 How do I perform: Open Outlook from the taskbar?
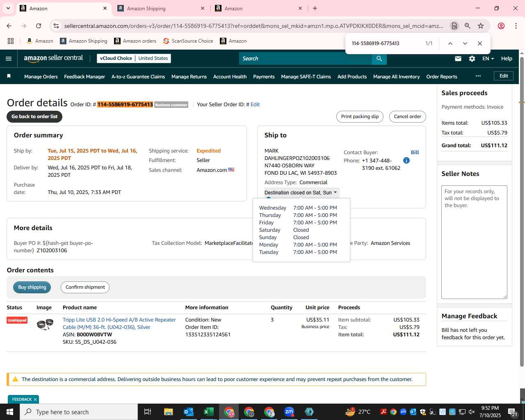tap(188, 412)
